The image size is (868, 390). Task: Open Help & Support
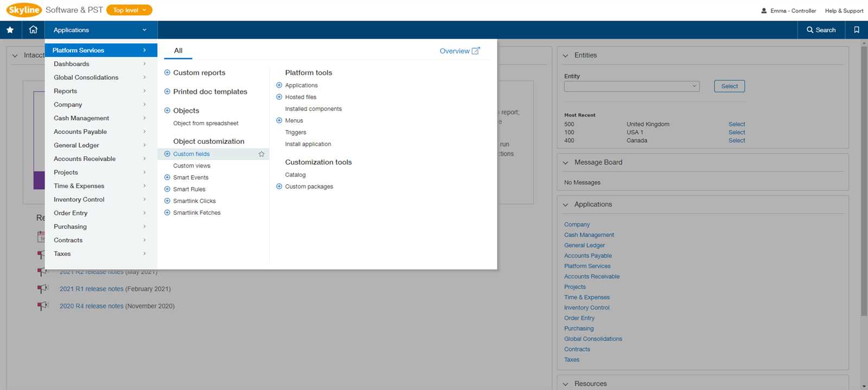[844, 11]
